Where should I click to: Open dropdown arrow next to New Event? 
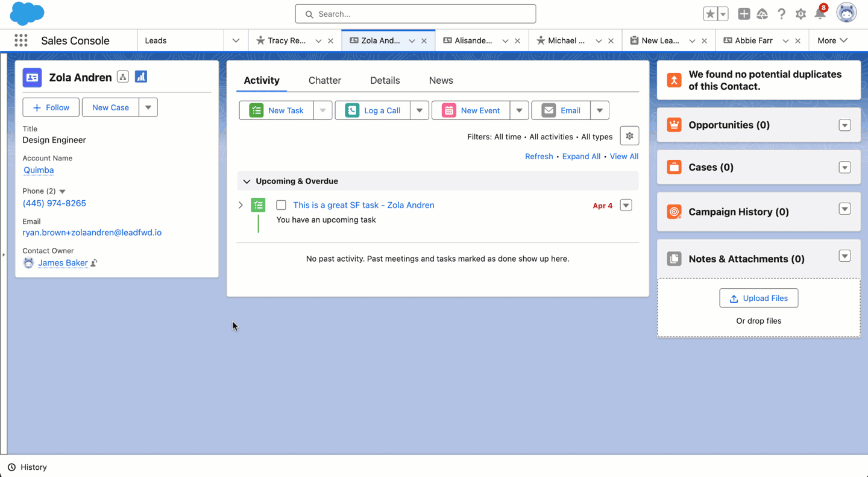click(519, 110)
